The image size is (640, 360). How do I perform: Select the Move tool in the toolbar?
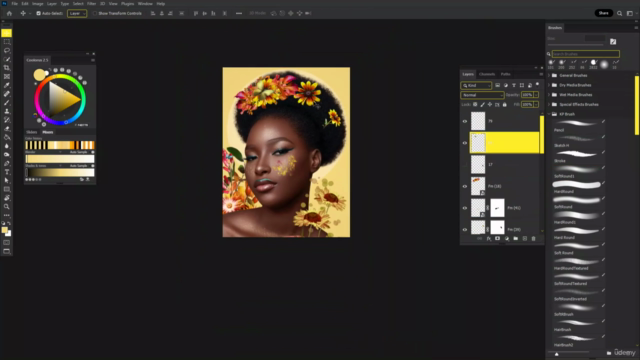pos(7,33)
